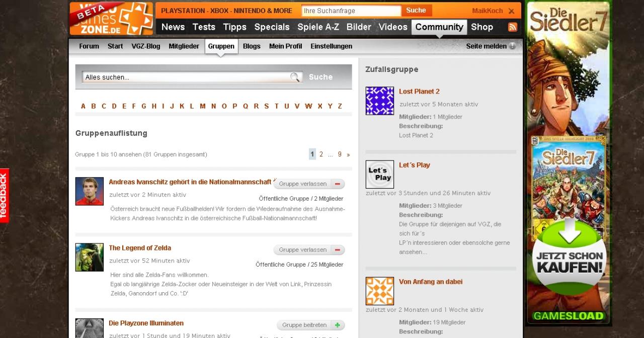Open the Shop menu
644x338 pixels.
coord(482,27)
